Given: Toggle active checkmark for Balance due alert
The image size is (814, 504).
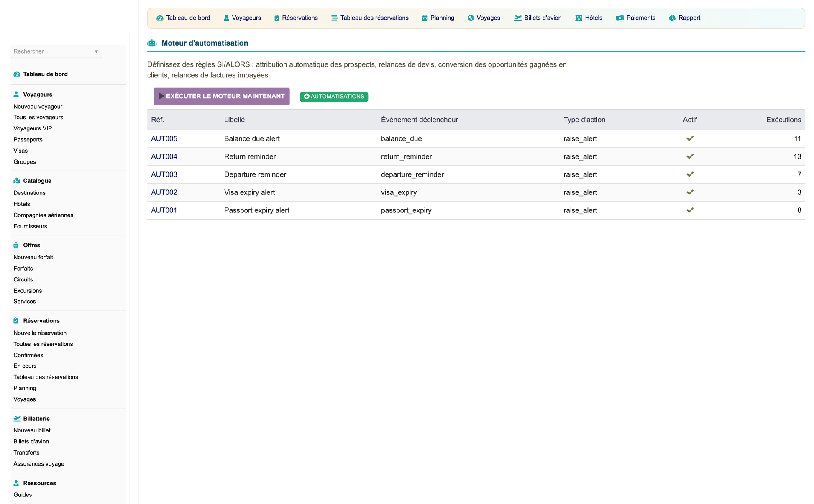Looking at the screenshot, I should (690, 138).
